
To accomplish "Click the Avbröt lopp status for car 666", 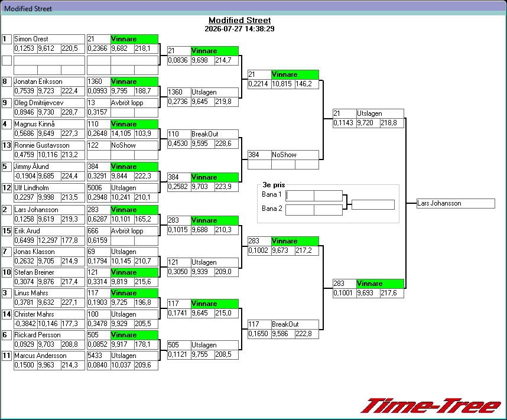I will click(134, 231).
